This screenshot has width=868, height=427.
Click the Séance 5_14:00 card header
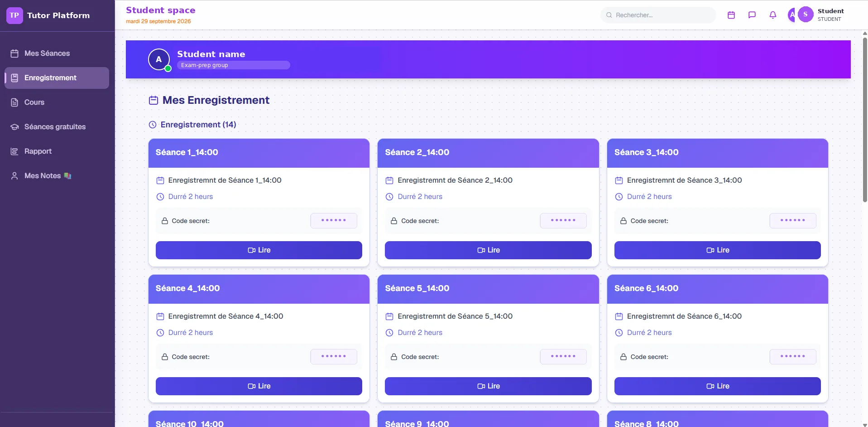pyautogui.click(x=488, y=289)
